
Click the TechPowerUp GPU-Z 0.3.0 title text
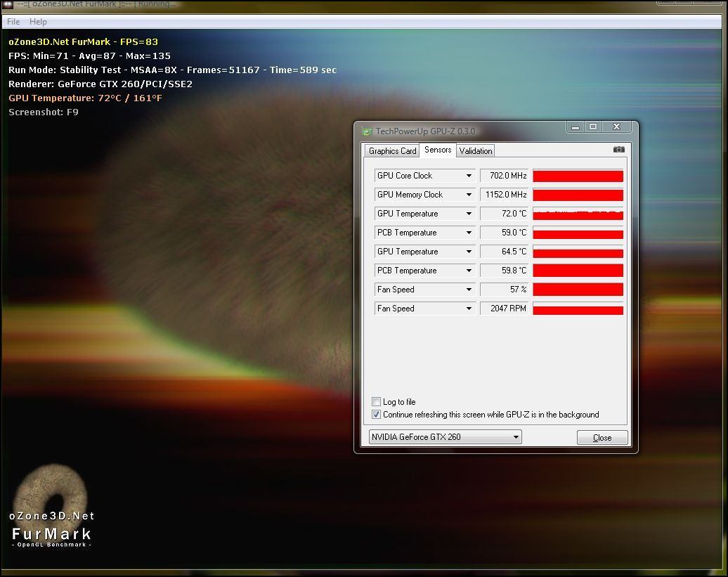coord(425,131)
